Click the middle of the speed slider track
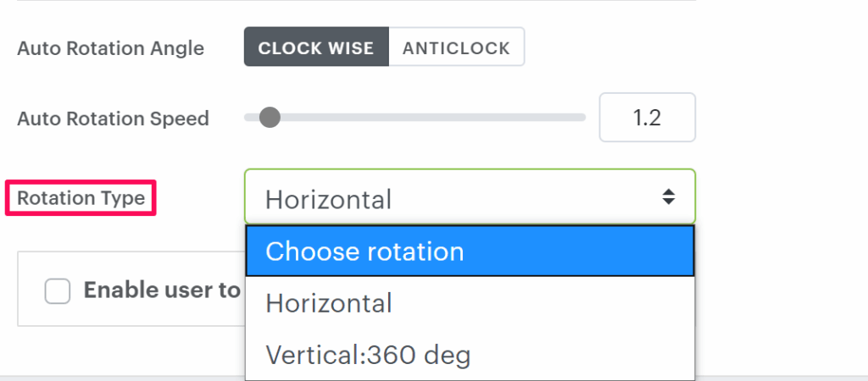The height and width of the screenshot is (381, 868). pyautogui.click(x=415, y=117)
